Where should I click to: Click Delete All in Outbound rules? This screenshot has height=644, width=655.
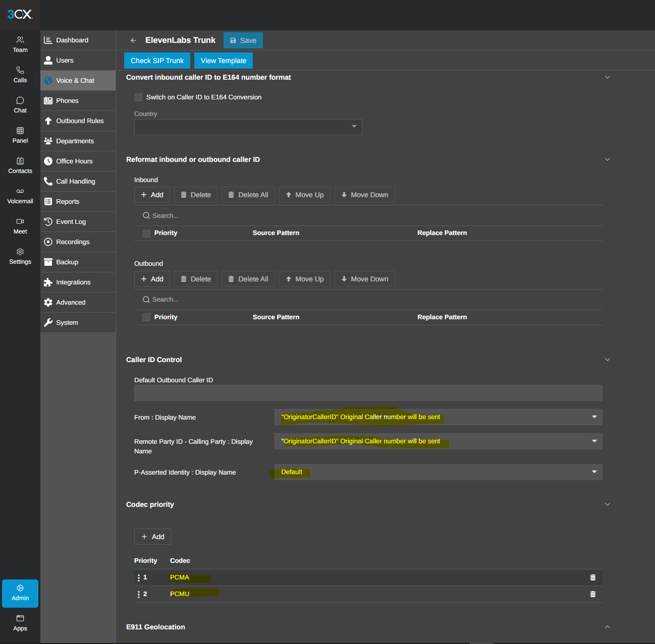[248, 279]
